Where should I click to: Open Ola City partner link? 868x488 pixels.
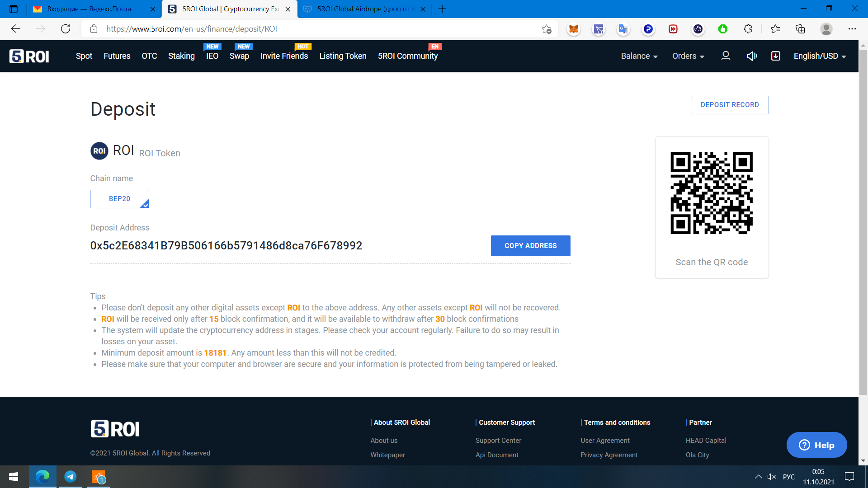point(697,455)
